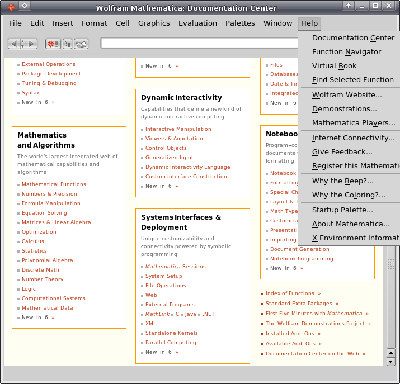The width and height of the screenshot is (400, 384).
Task: Close the open Help menu
Action: [x=310, y=23]
